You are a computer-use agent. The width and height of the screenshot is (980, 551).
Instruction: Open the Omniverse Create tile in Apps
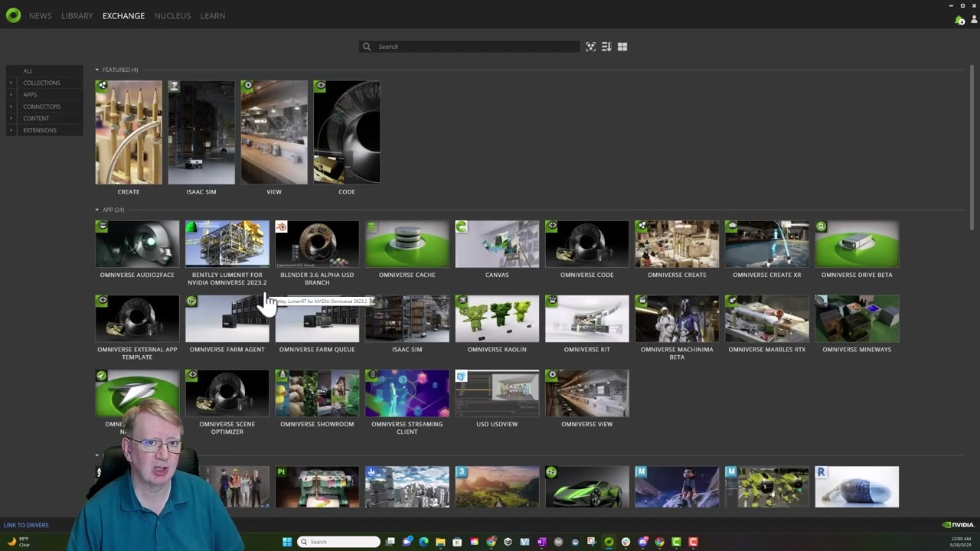[x=677, y=249]
